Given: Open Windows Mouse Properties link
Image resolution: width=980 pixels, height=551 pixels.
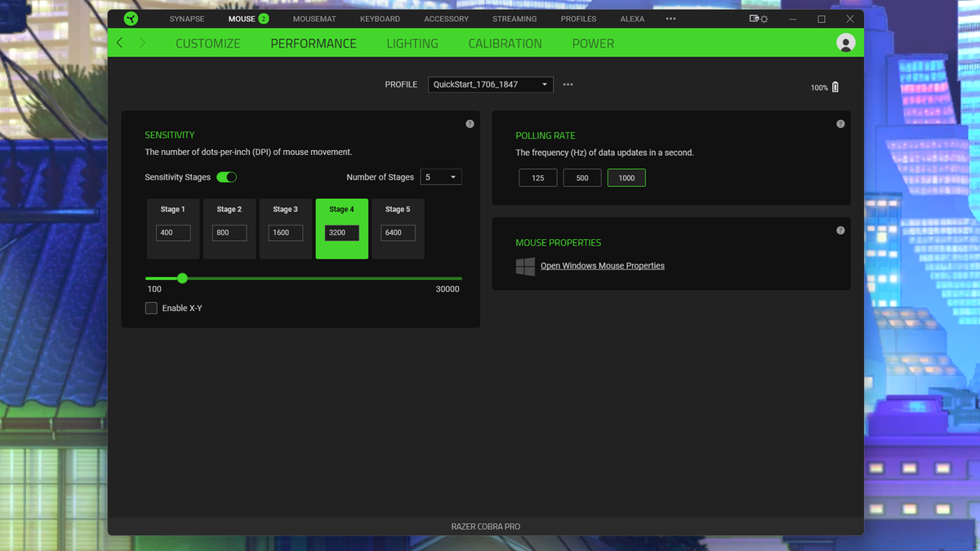Looking at the screenshot, I should (x=603, y=266).
